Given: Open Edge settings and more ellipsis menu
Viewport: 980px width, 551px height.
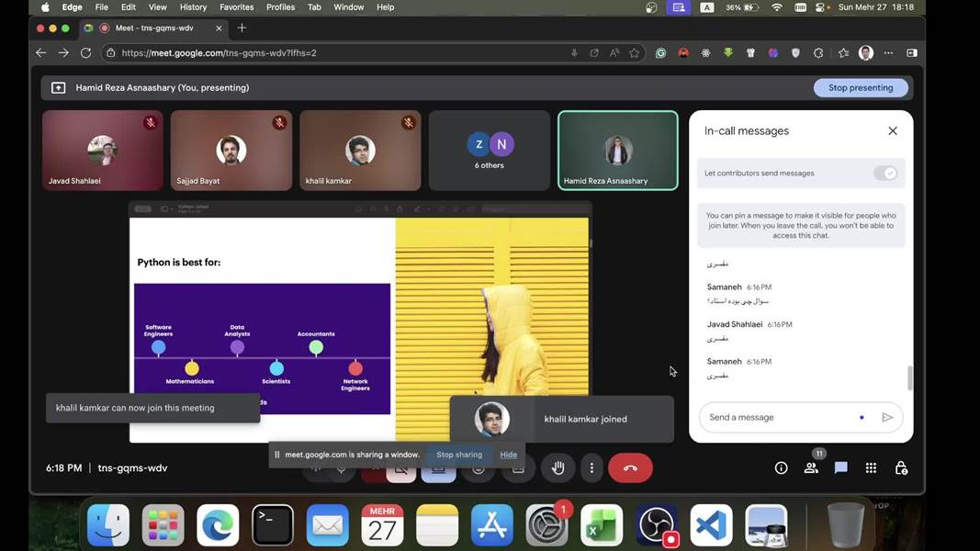Looking at the screenshot, I should [x=888, y=53].
